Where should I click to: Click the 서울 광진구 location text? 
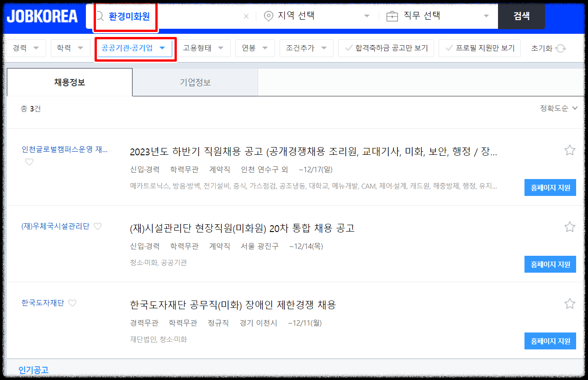[260, 246]
